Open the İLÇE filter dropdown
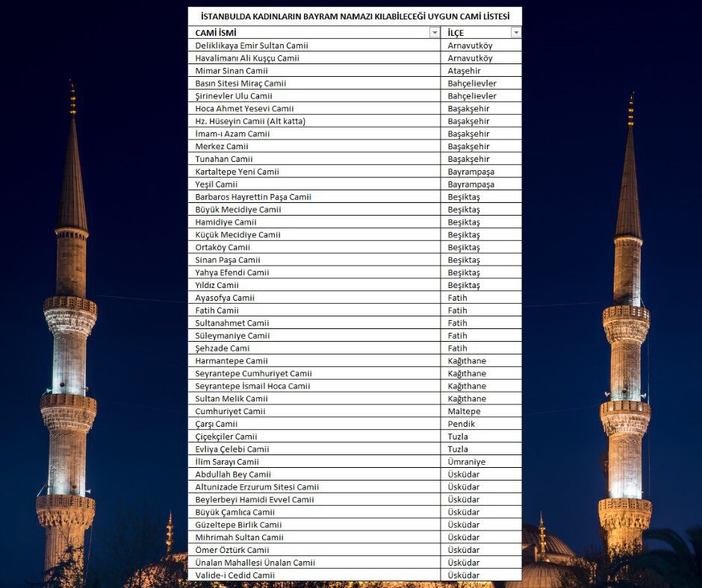Screen dimensions: 702x588 (515, 32)
